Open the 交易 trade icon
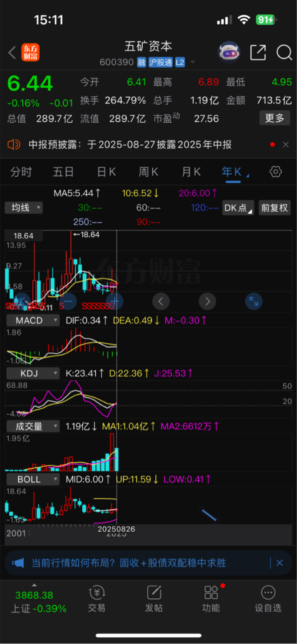This screenshot has width=297, height=644. tap(97, 599)
